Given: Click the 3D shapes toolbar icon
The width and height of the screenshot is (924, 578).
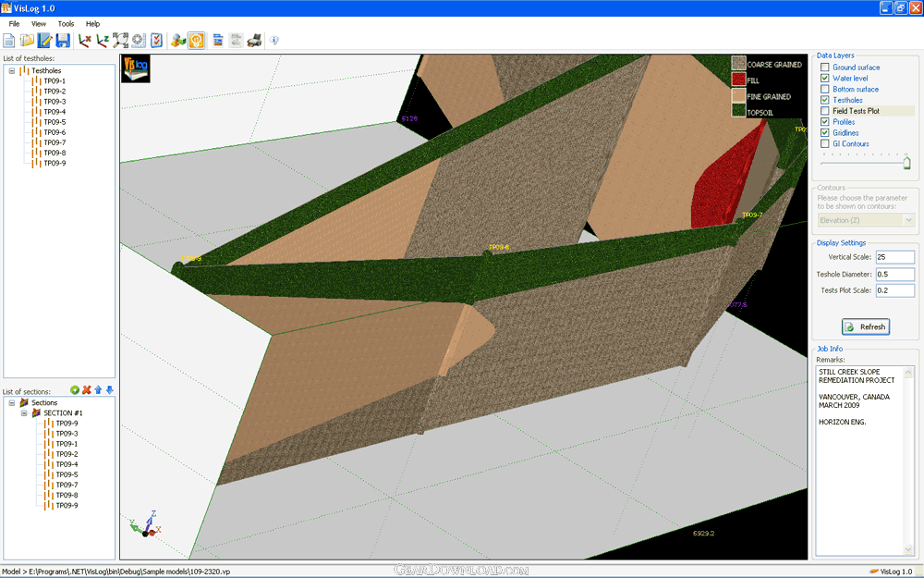Looking at the screenshot, I should pyautogui.click(x=178, y=41).
